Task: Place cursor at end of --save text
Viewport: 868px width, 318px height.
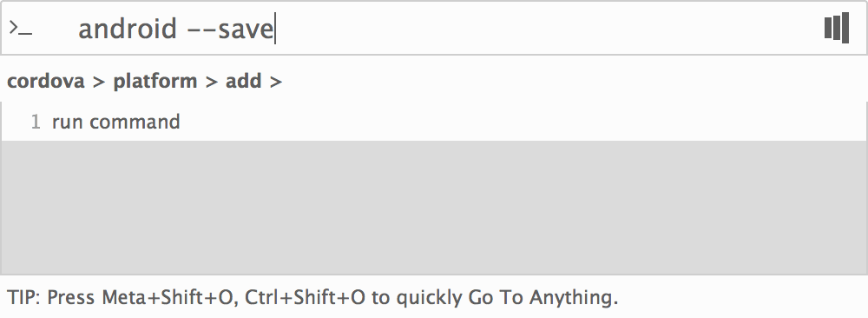Action: click(x=274, y=29)
